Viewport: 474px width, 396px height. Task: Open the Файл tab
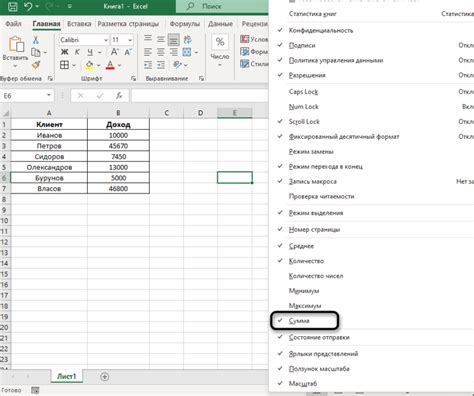(x=14, y=24)
